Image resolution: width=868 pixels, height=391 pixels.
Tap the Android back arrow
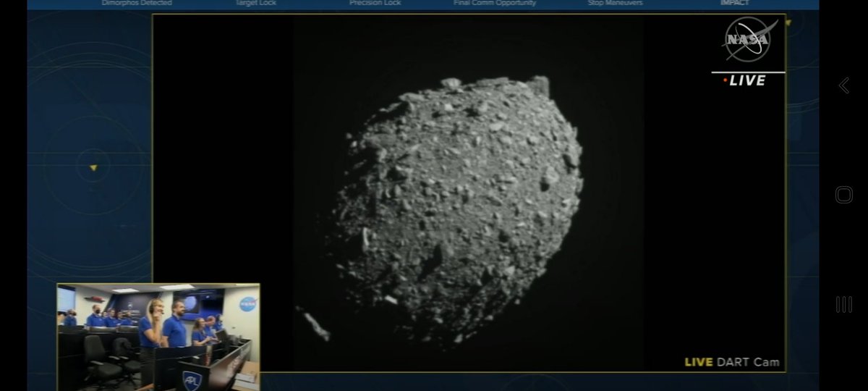click(x=843, y=85)
